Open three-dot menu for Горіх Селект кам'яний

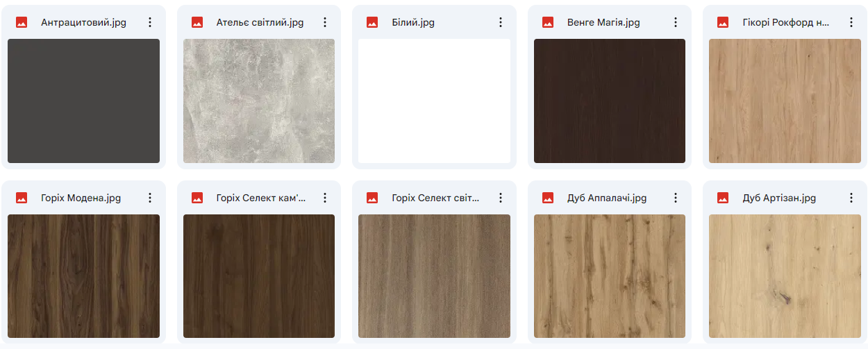pos(325,198)
